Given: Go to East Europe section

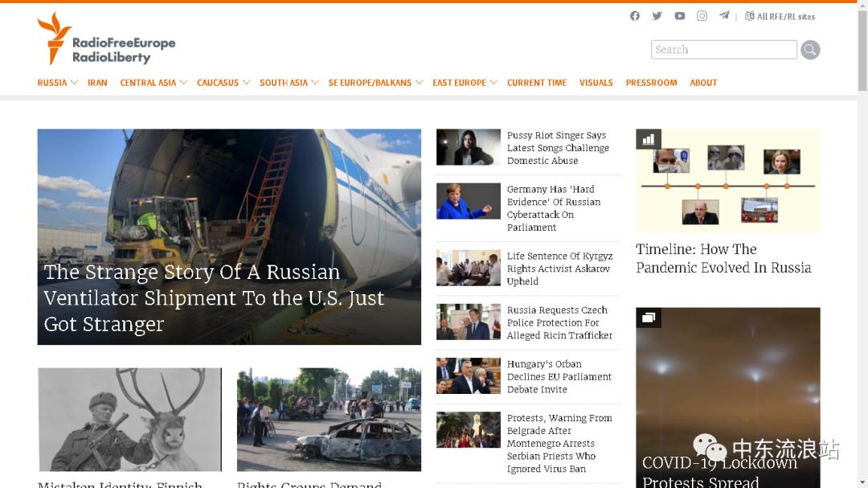Looking at the screenshot, I should (459, 83).
